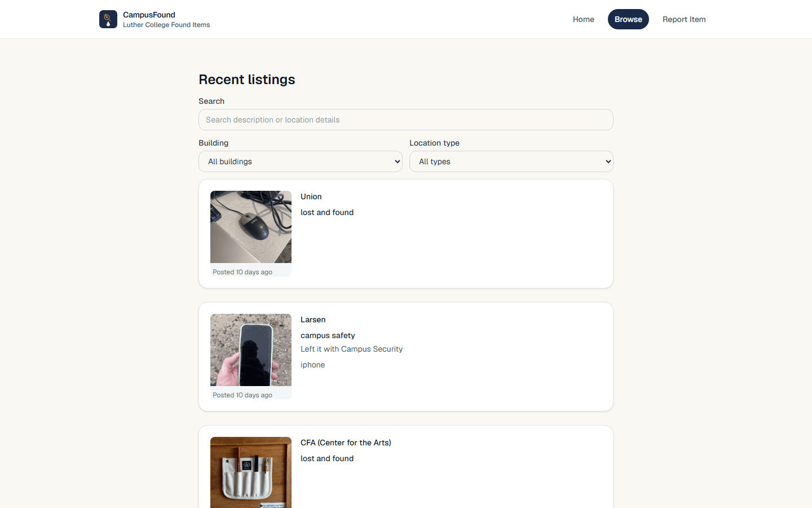Select the Browse nav tab
This screenshot has width=812, height=508.
(x=628, y=19)
